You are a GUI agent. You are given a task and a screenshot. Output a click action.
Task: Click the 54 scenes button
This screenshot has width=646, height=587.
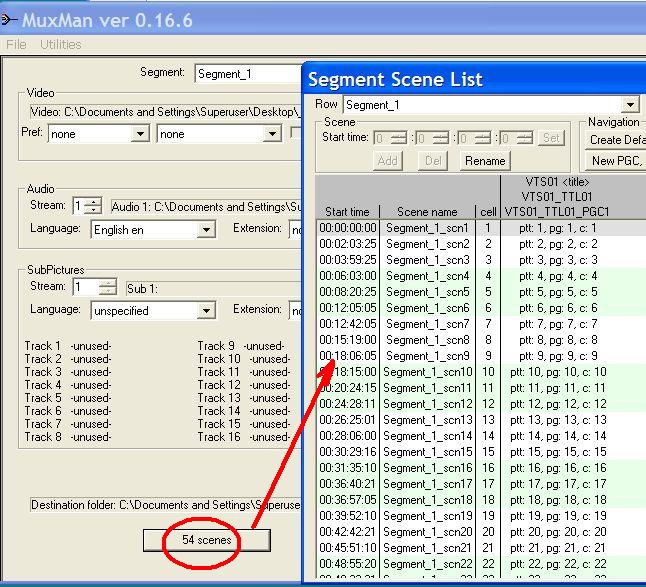pos(207,540)
